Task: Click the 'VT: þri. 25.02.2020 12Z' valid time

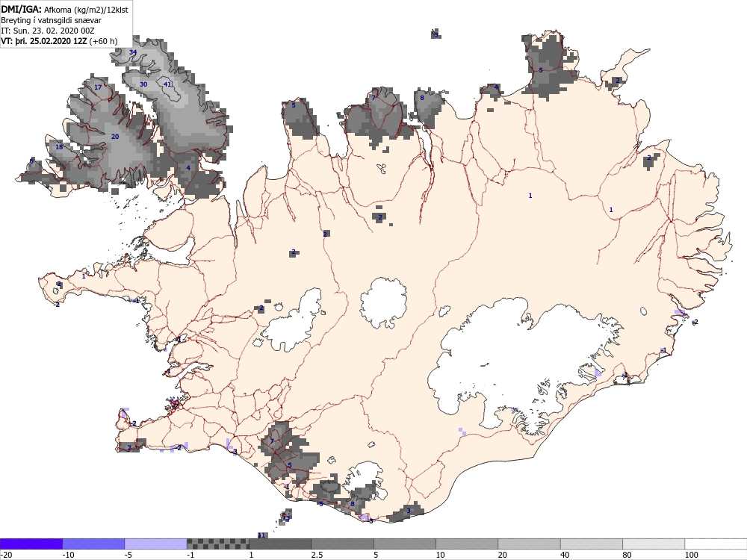Action: pyautogui.click(x=44, y=41)
